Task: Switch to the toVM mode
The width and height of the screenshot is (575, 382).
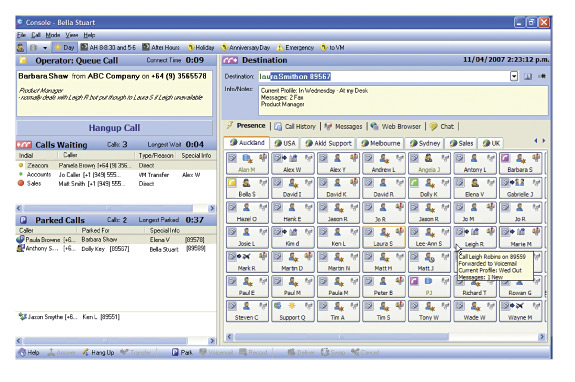Action: click(332, 48)
